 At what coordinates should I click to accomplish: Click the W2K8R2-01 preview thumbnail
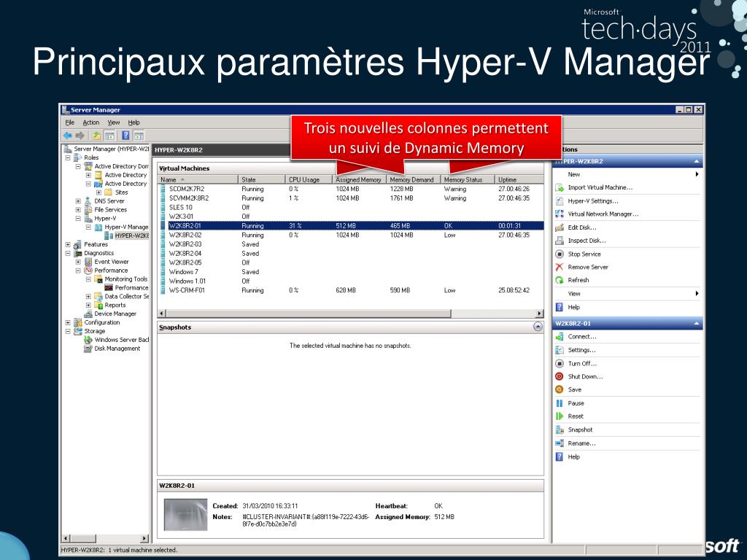(186, 515)
